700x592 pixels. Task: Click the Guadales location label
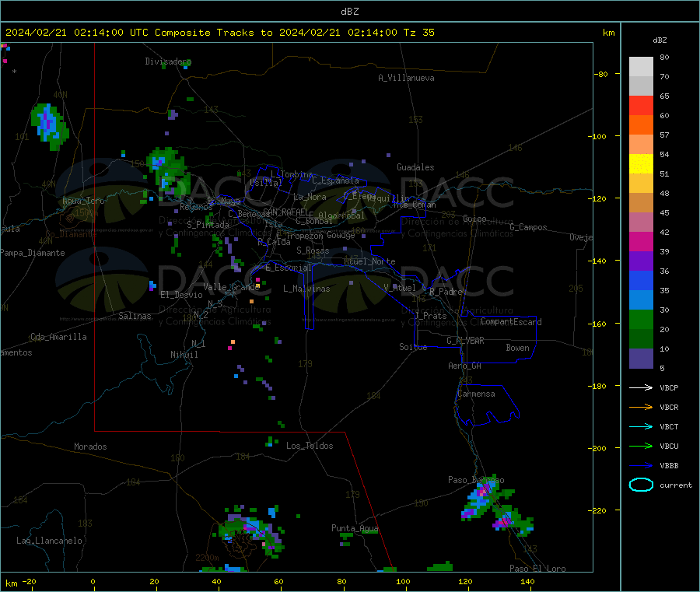coord(415,167)
